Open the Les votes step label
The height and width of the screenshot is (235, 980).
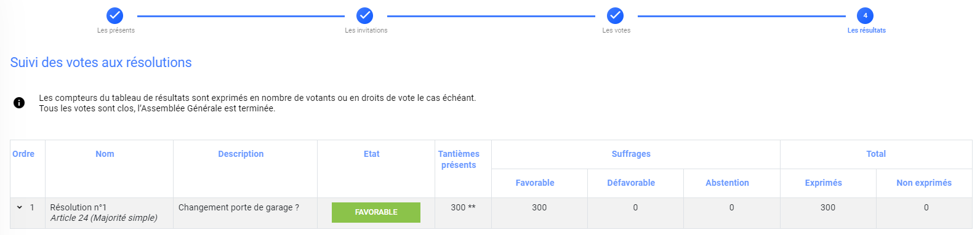[616, 30]
